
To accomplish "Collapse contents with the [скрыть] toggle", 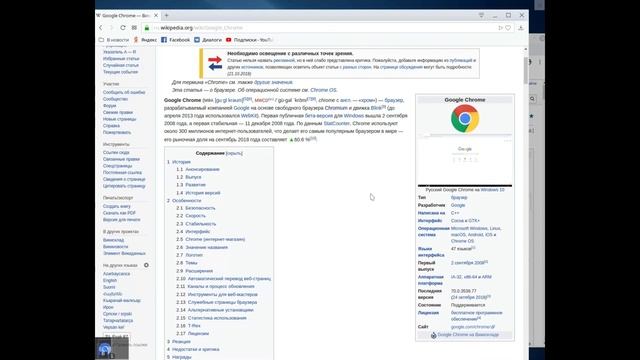I will coord(234,153).
